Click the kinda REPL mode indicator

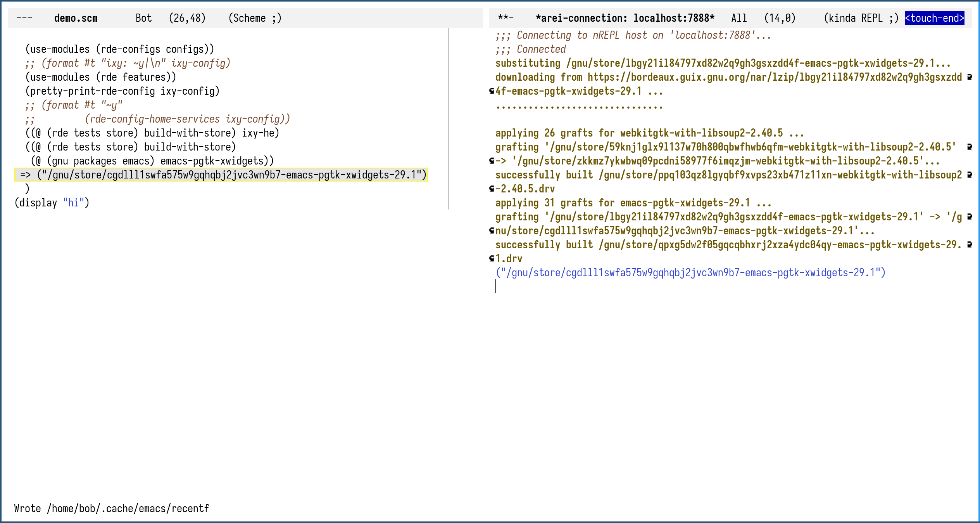point(861,18)
